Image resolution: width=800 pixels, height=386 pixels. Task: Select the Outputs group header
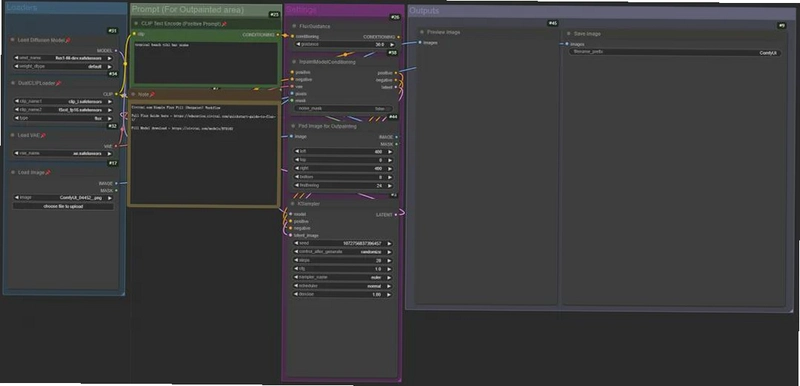point(602,11)
